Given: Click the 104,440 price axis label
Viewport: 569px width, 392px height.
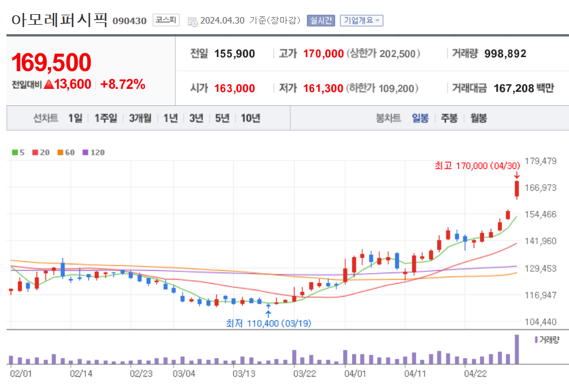Looking at the screenshot, I should [540, 322].
